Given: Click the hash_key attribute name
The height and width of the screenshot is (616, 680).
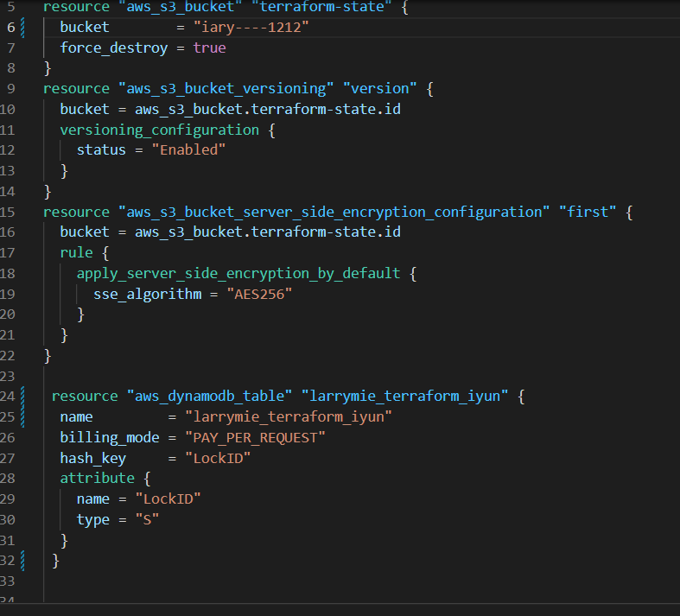Looking at the screenshot, I should (x=93, y=458).
